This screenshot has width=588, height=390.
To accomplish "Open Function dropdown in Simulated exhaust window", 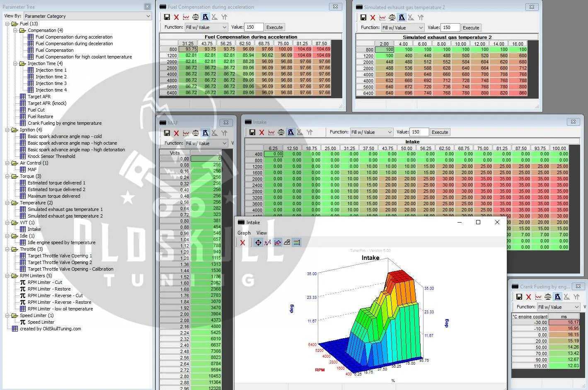I will click(x=402, y=28).
